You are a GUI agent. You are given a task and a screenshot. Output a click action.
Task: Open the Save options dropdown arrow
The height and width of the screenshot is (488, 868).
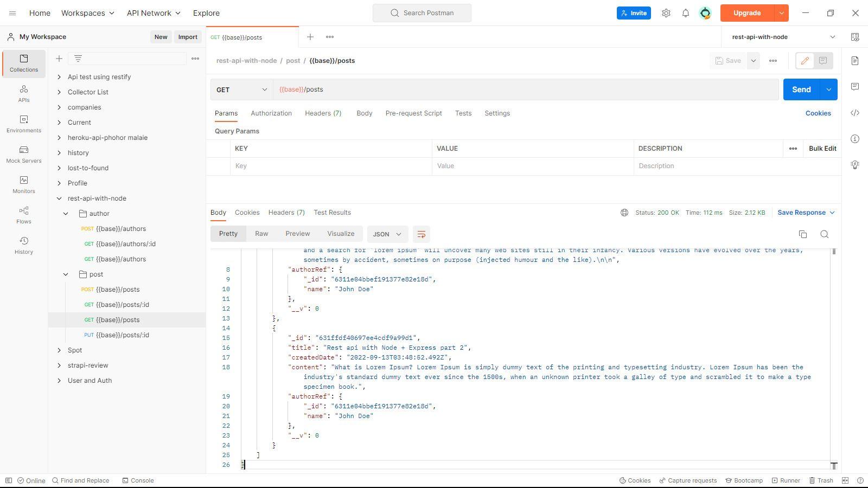[754, 61]
